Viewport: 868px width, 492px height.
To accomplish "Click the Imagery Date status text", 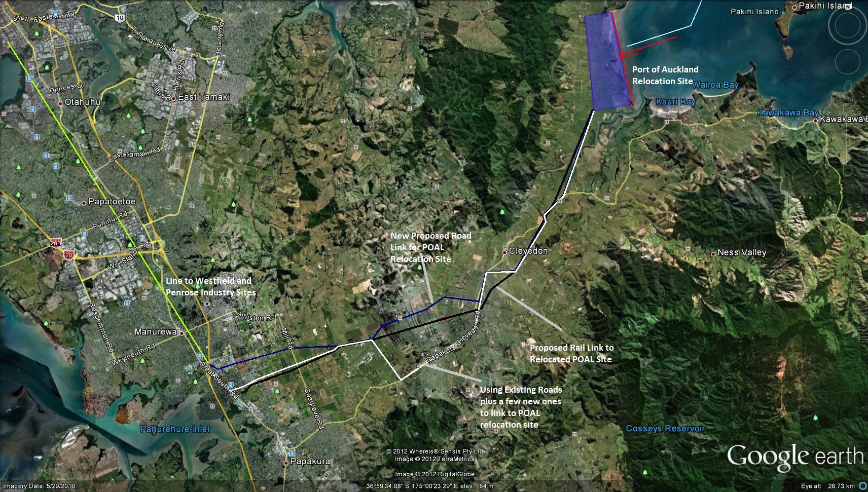I will [x=39, y=486].
